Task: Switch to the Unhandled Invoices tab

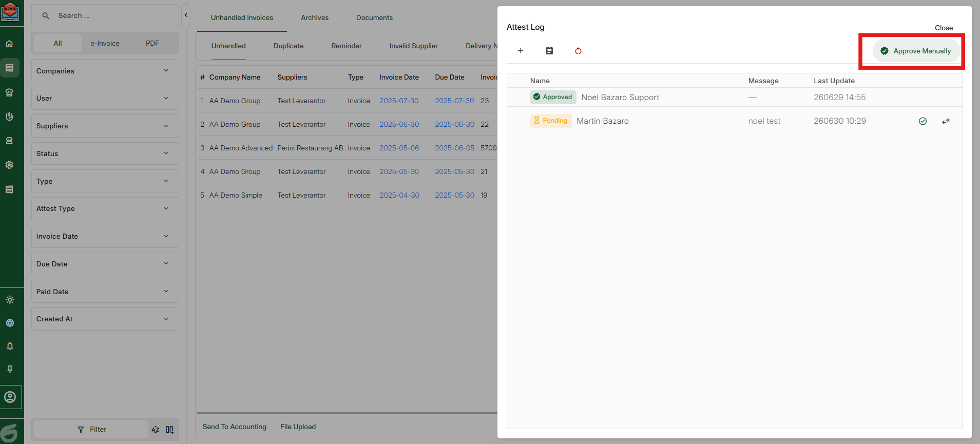Action: (242, 17)
